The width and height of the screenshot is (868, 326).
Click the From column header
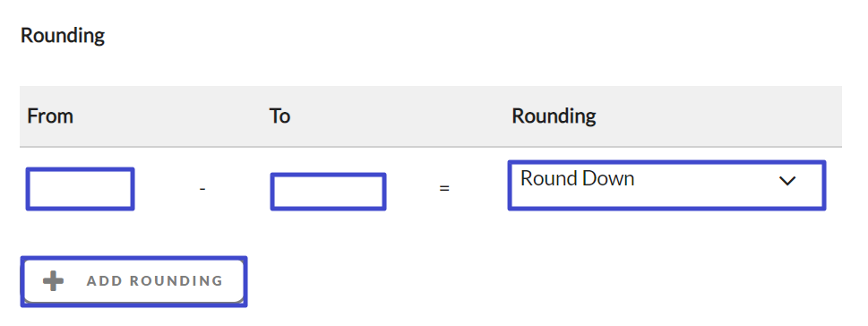(50, 116)
